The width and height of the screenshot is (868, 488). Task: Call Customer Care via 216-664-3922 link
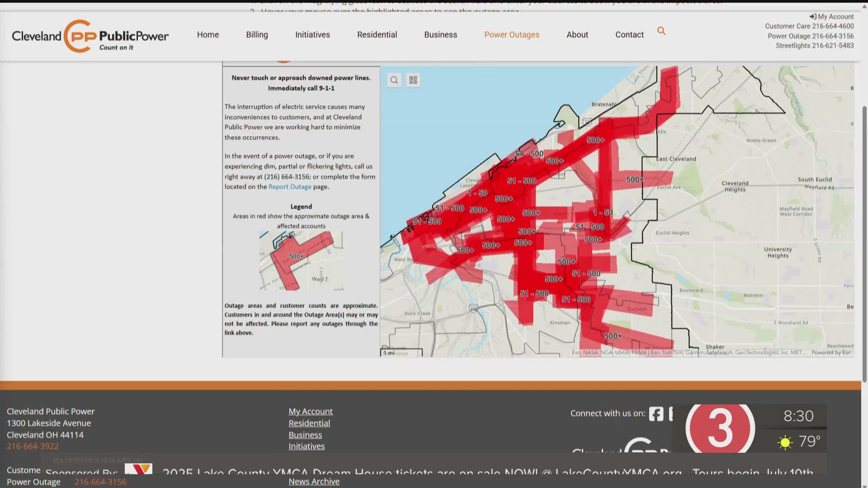tap(32, 446)
